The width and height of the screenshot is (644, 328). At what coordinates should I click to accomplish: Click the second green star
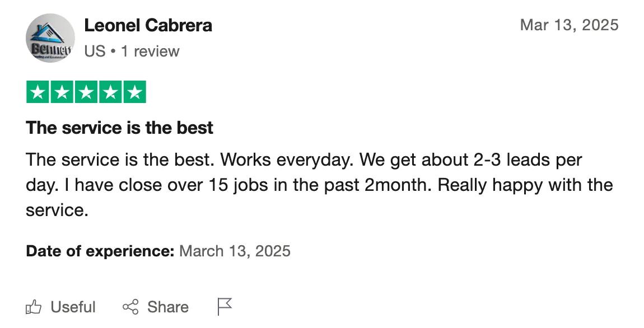62,92
